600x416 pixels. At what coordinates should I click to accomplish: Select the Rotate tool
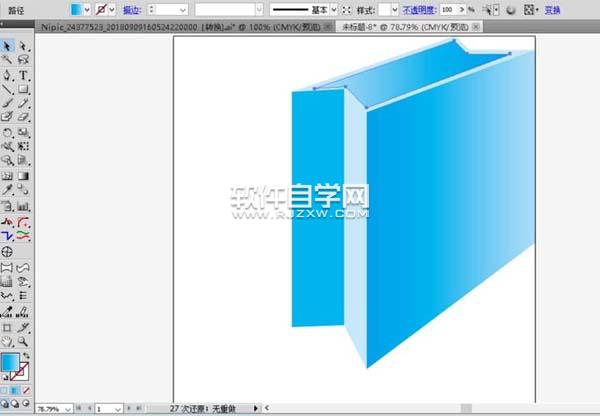tap(7, 132)
